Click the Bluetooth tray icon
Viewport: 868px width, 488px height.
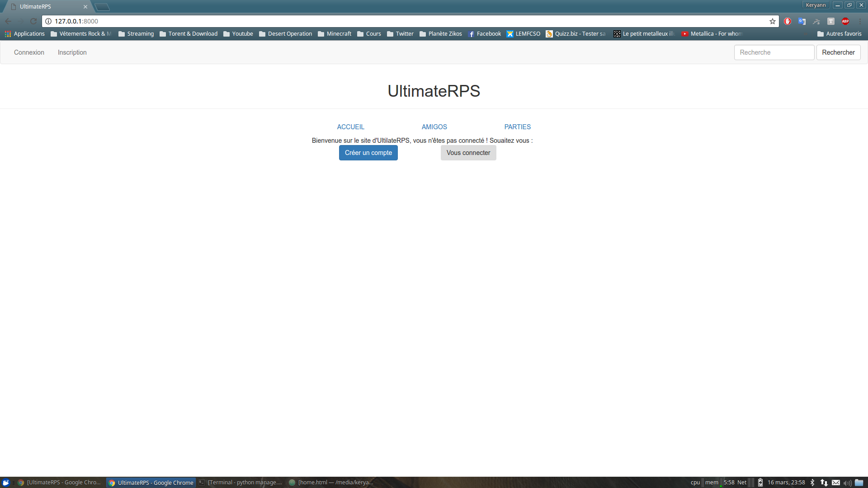(812, 483)
